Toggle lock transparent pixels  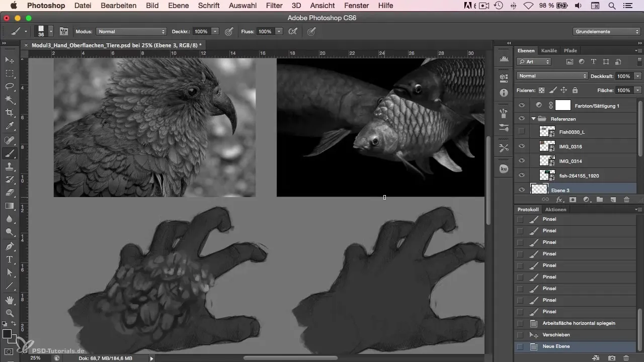click(542, 90)
